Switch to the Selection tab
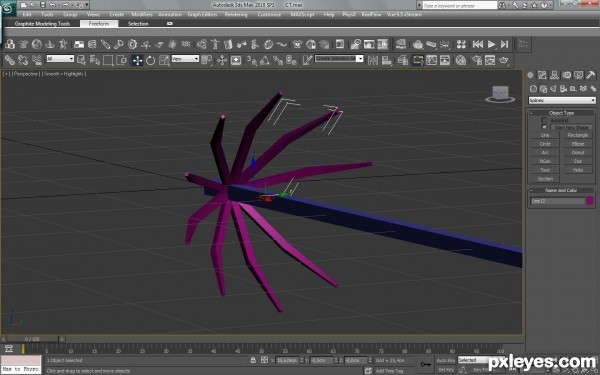Viewport: 600px width, 375px height. 138,24
